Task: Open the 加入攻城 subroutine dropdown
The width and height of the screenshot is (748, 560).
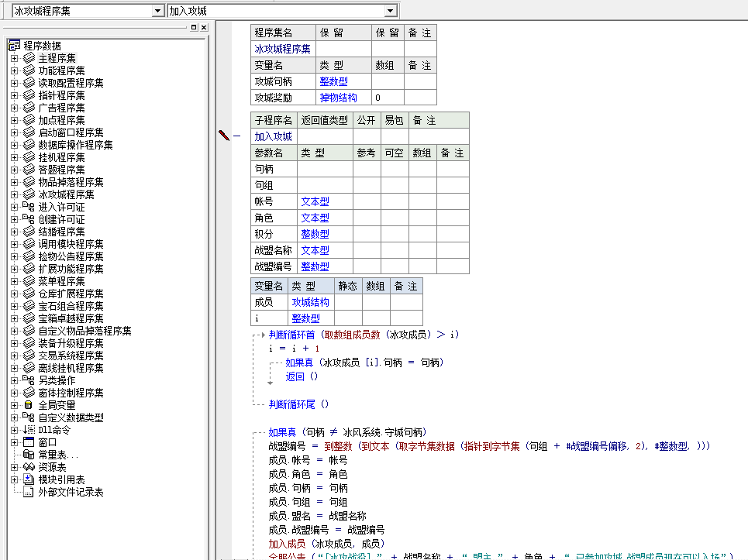Action: click(x=391, y=11)
